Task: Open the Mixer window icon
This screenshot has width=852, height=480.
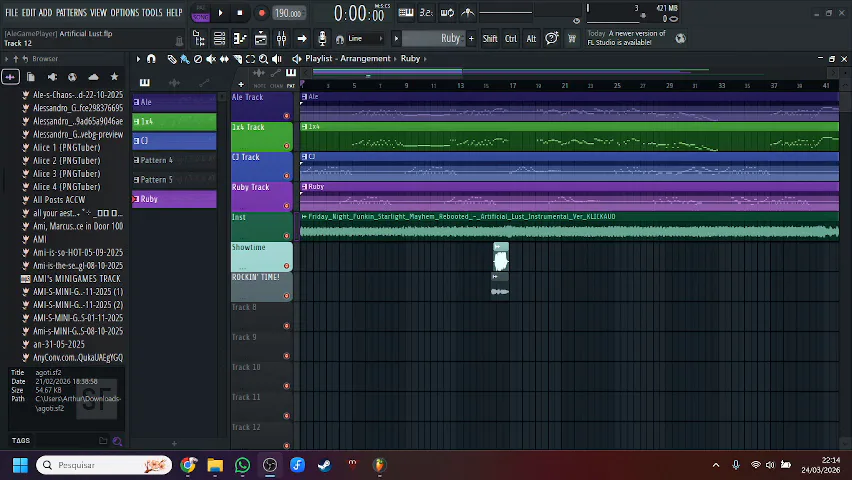Action: [x=281, y=39]
